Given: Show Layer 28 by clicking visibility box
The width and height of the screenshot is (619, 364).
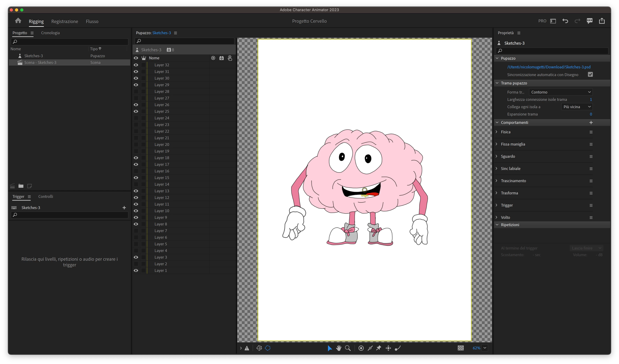Looking at the screenshot, I should tap(136, 91).
